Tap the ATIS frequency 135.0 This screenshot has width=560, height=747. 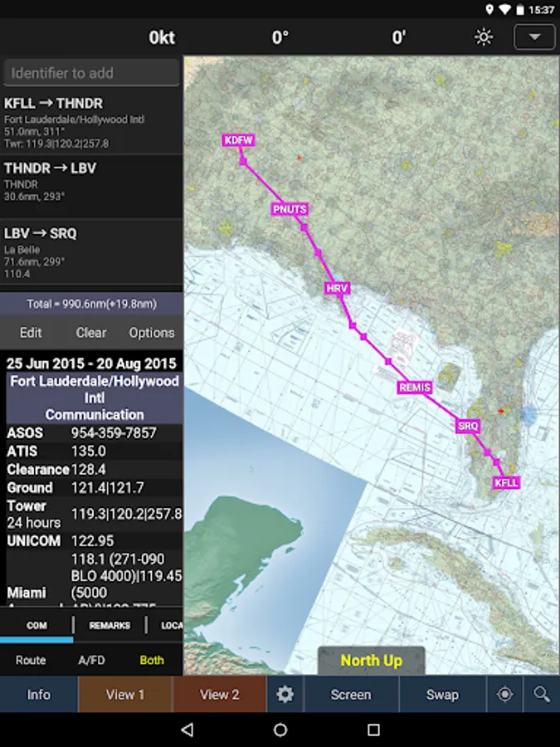point(89,451)
